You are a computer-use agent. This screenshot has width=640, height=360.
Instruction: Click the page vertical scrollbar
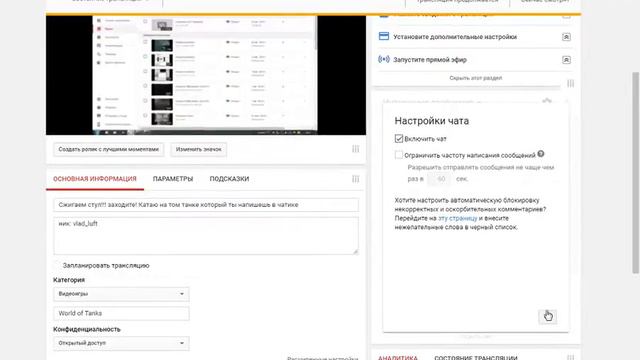pyautogui.click(x=636, y=172)
